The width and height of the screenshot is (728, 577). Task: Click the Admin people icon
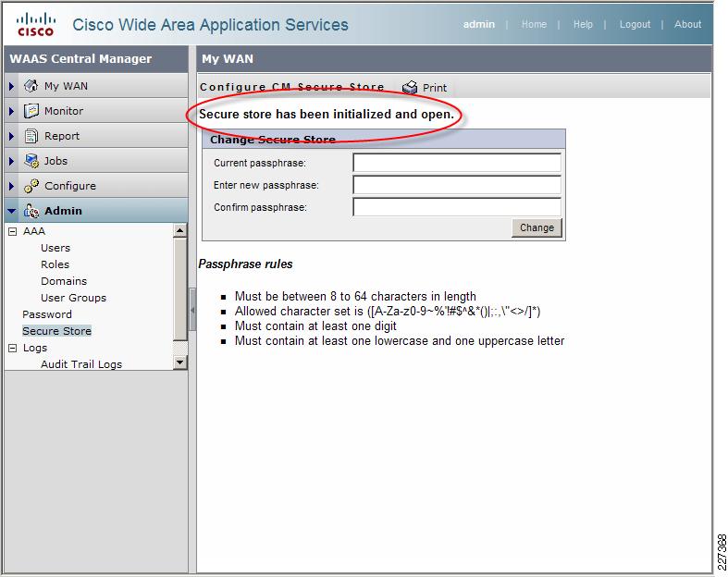tap(31, 211)
